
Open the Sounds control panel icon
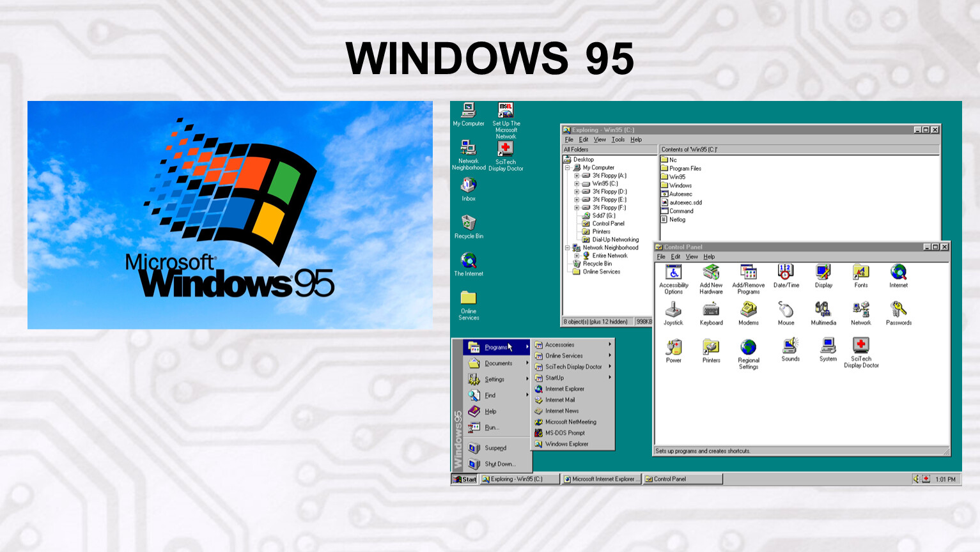790,347
